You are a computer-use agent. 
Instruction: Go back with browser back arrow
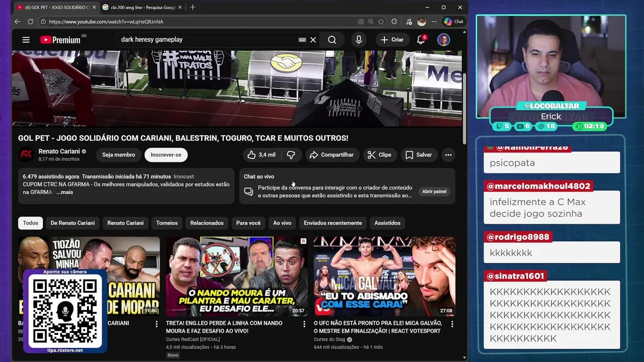point(17,22)
